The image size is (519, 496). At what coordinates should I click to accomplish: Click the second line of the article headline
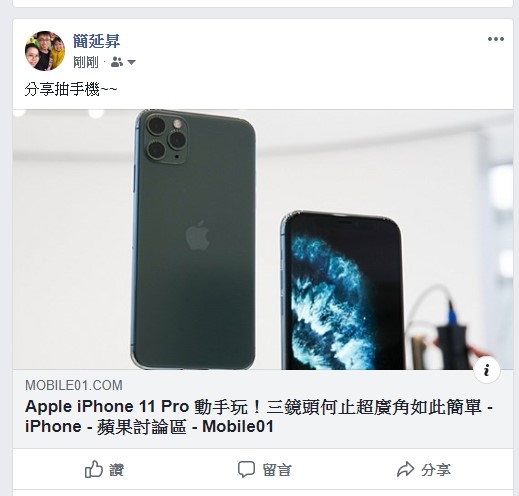click(x=149, y=427)
